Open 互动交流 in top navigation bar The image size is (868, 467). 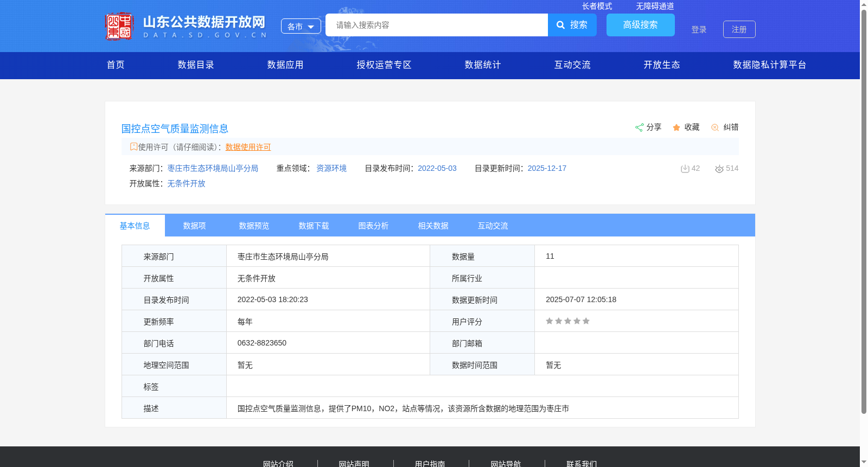pyautogui.click(x=572, y=65)
